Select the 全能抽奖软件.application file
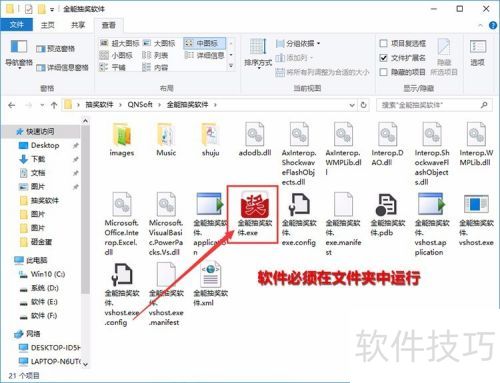 tap(209, 224)
